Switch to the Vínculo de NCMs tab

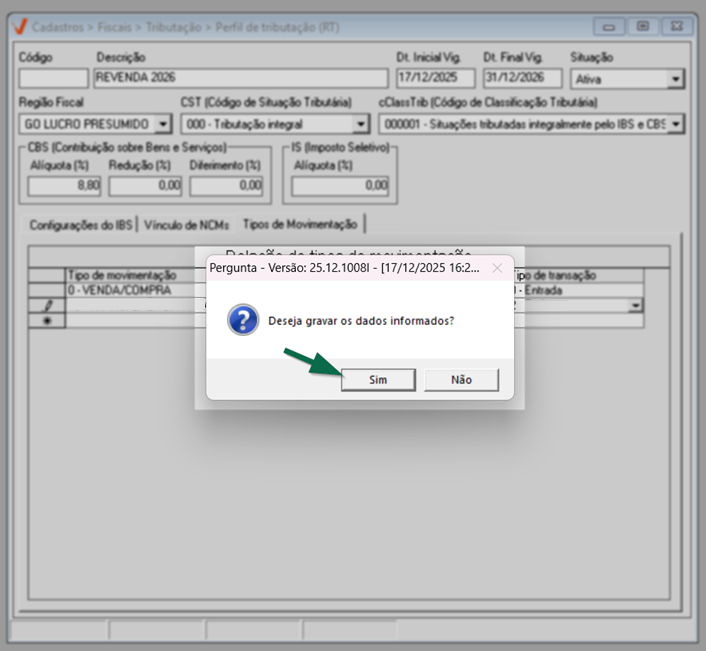(186, 225)
